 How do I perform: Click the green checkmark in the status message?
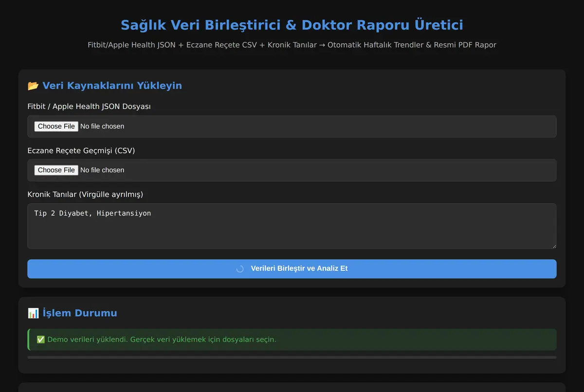(x=41, y=339)
